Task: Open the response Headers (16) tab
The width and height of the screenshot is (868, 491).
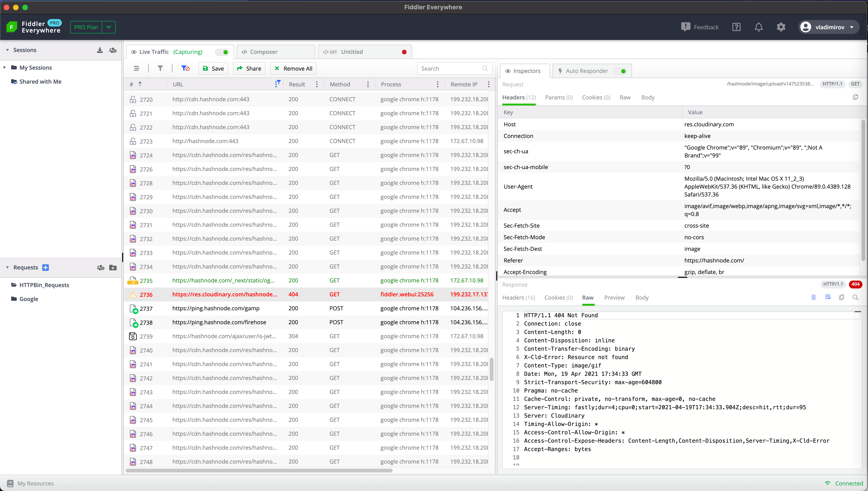Action: (519, 298)
